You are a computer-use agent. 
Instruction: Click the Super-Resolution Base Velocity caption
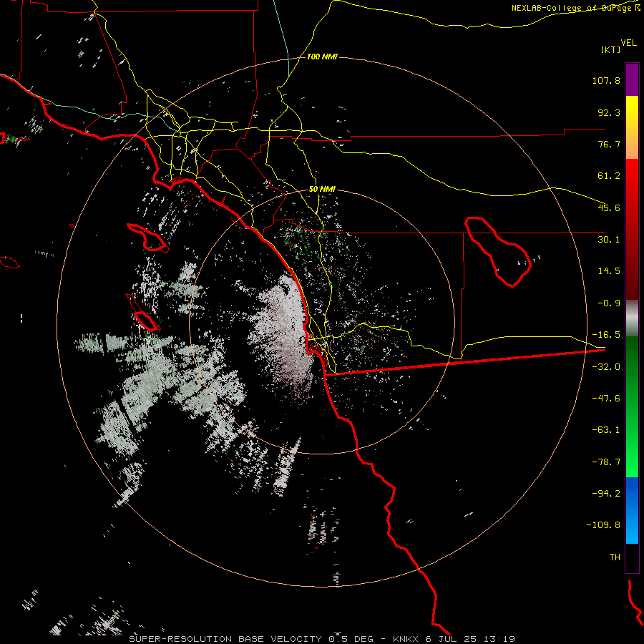pos(322,639)
